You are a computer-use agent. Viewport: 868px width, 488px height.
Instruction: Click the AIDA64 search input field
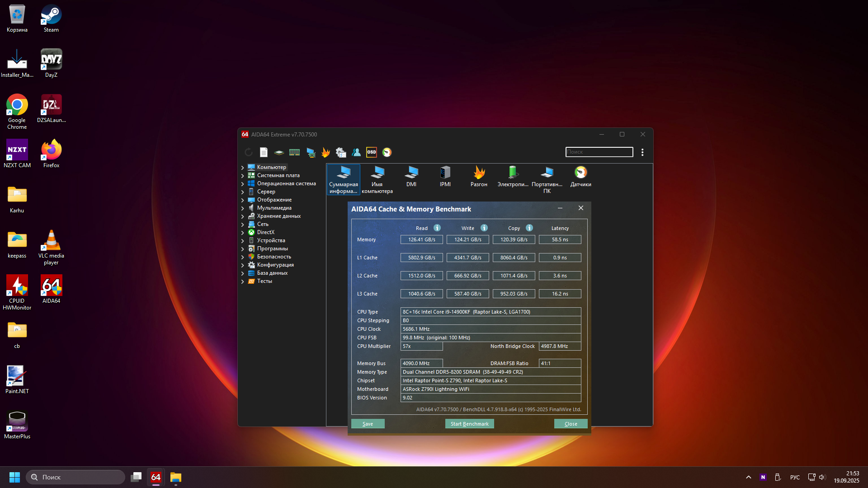click(x=599, y=152)
